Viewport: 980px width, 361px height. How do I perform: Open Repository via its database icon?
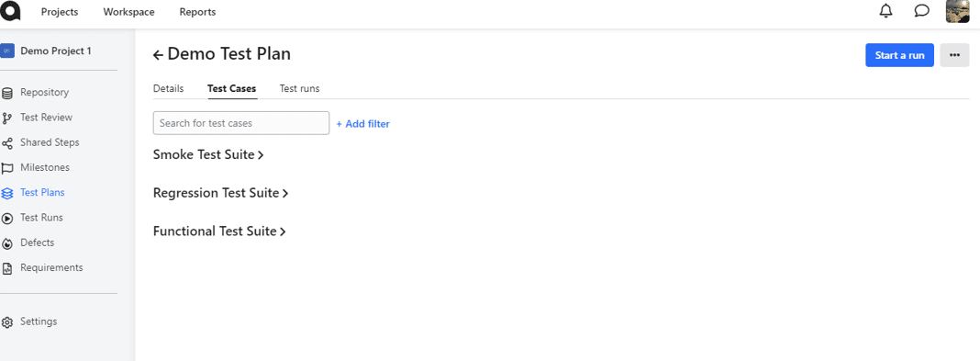6,93
